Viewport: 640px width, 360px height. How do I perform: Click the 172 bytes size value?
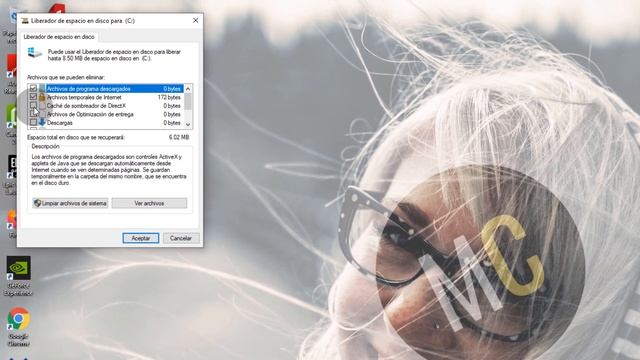click(x=169, y=97)
